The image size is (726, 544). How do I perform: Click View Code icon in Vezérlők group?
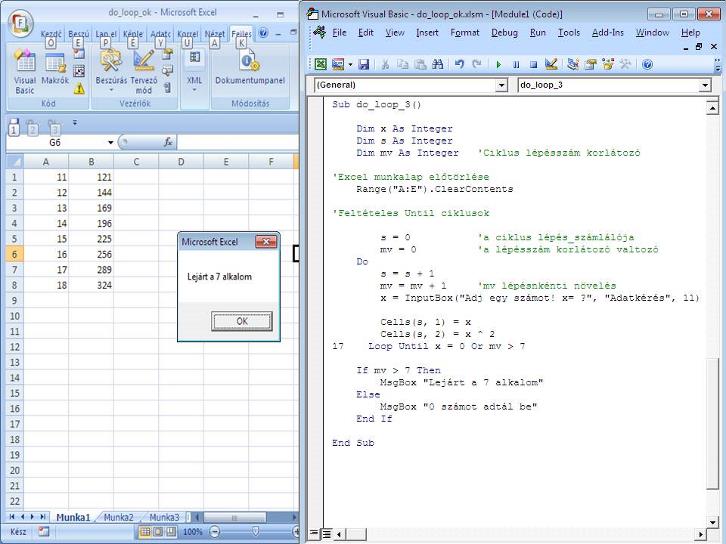click(x=167, y=71)
